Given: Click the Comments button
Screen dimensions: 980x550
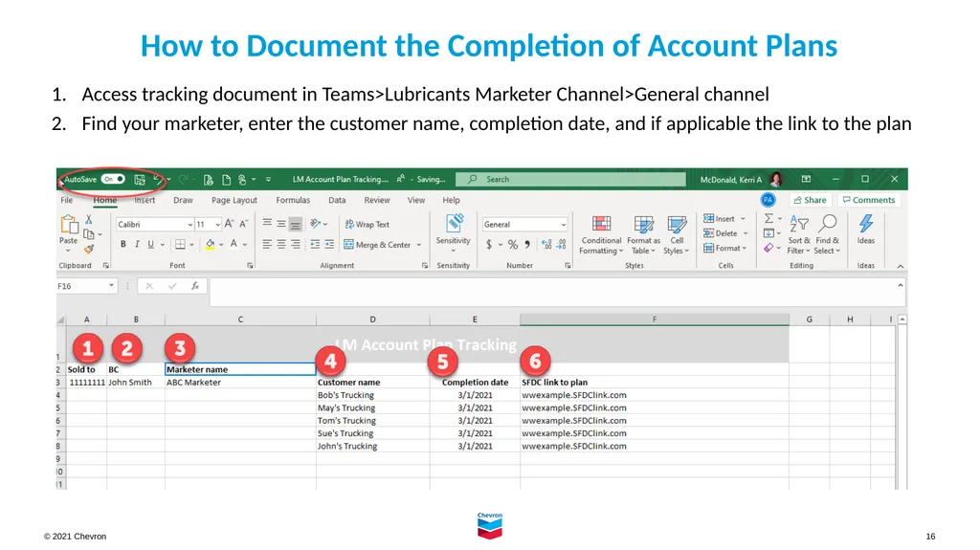Looking at the screenshot, I should point(869,200).
